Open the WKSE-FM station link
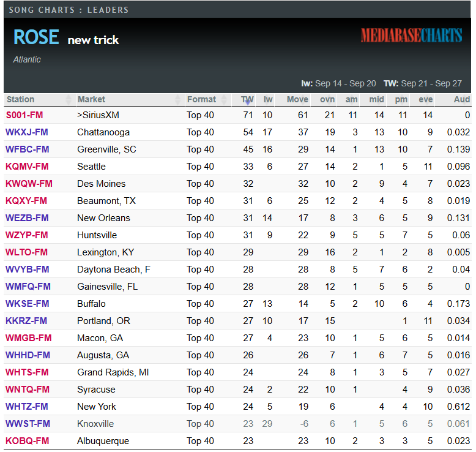Image resolution: width=476 pixels, height=452 pixels. point(28,304)
